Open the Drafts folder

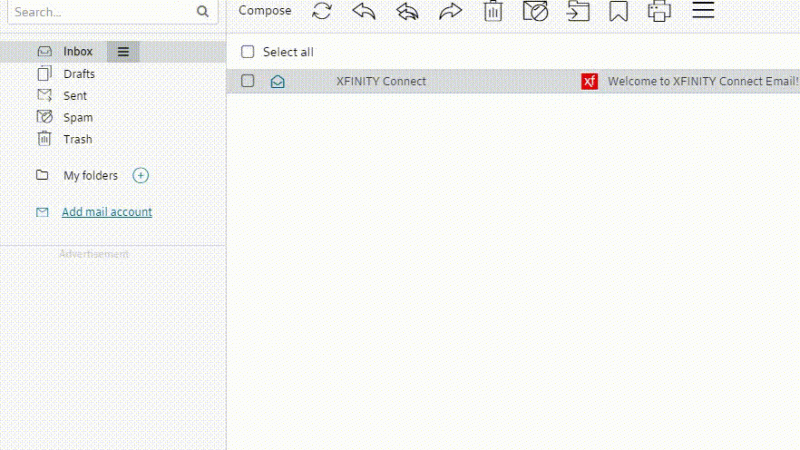point(79,74)
